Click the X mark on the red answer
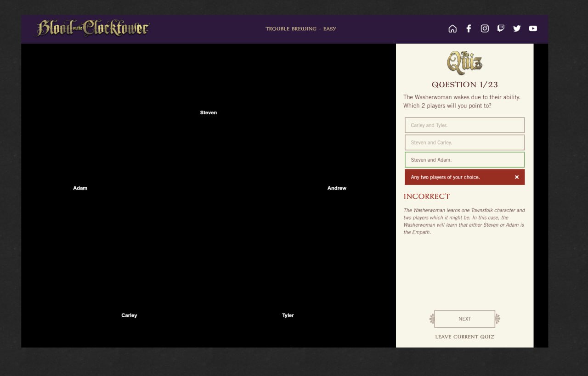The width and height of the screenshot is (588, 376). tap(516, 177)
